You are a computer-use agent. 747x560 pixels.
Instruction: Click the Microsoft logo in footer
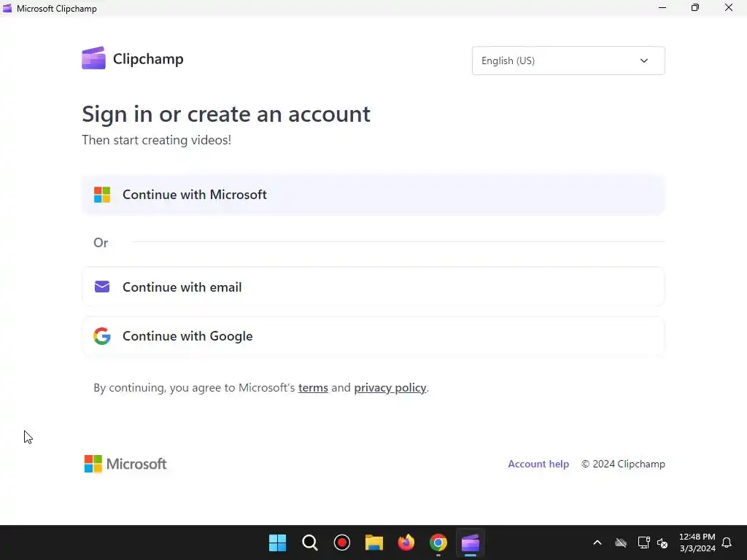click(125, 464)
